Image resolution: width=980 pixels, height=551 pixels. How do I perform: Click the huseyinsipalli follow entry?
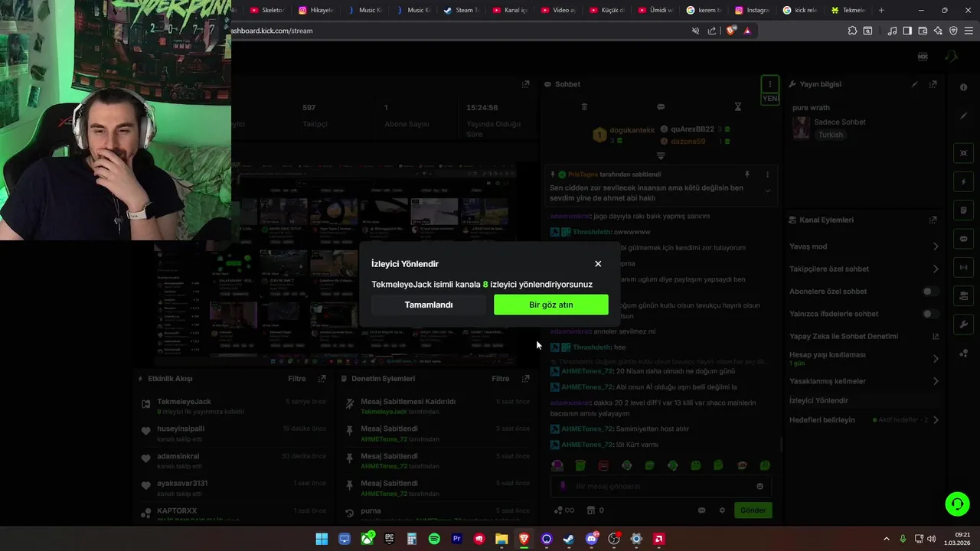pyautogui.click(x=234, y=434)
